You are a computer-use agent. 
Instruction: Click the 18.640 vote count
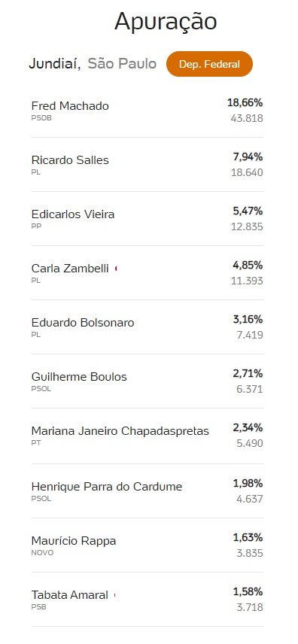(247, 172)
